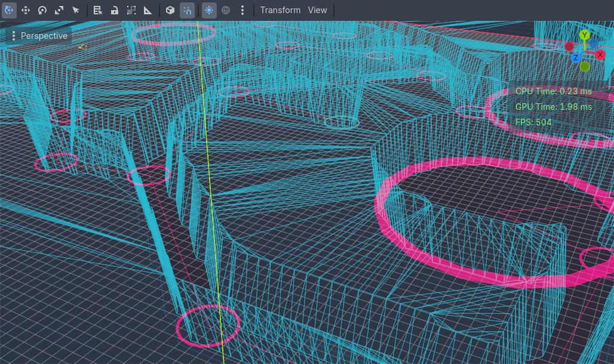Image resolution: width=614 pixels, height=364 pixels.
Task: Click the globe icon in the toolbar
Action: [x=226, y=10]
